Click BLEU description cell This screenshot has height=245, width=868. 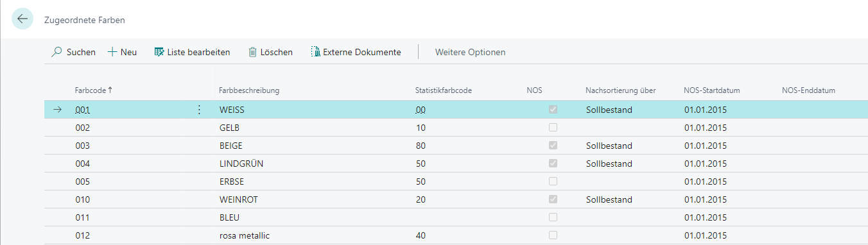(x=229, y=217)
